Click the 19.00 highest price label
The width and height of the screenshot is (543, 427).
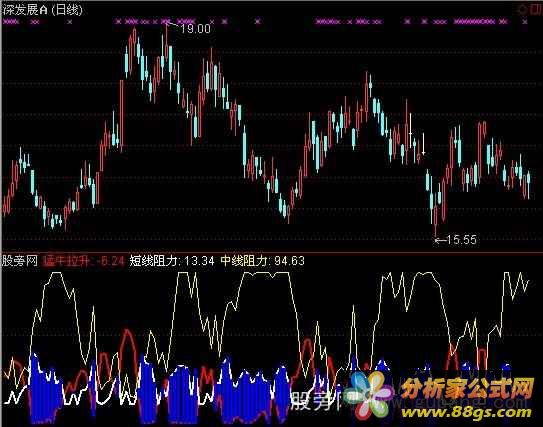coord(195,29)
